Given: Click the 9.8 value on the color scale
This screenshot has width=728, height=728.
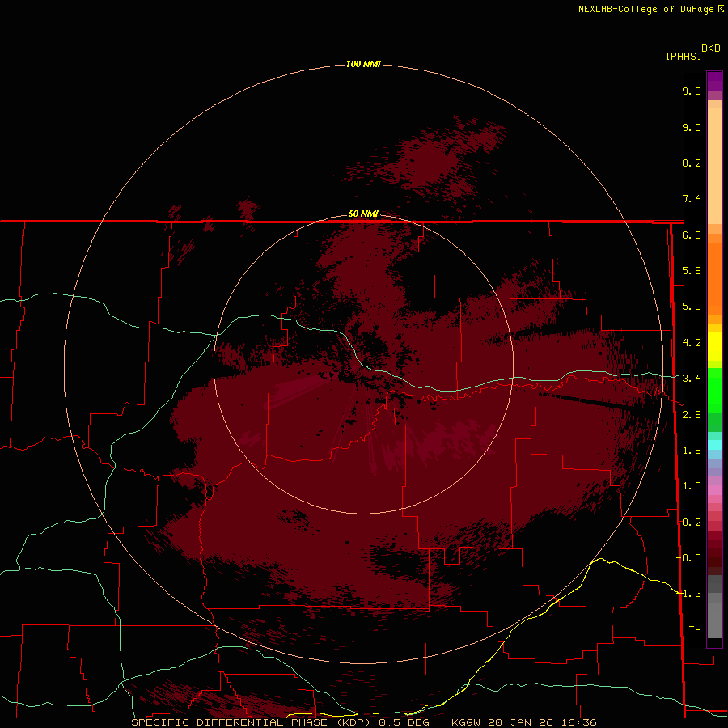Looking at the screenshot, I should coord(692,91).
